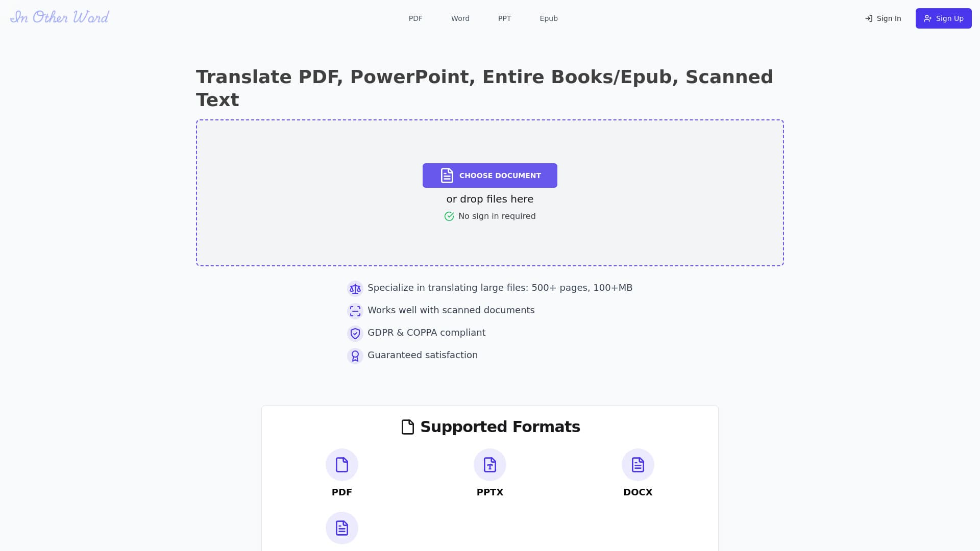Click the medal icon beside guaranteed satisfaction
The image size is (980, 551).
(x=355, y=356)
